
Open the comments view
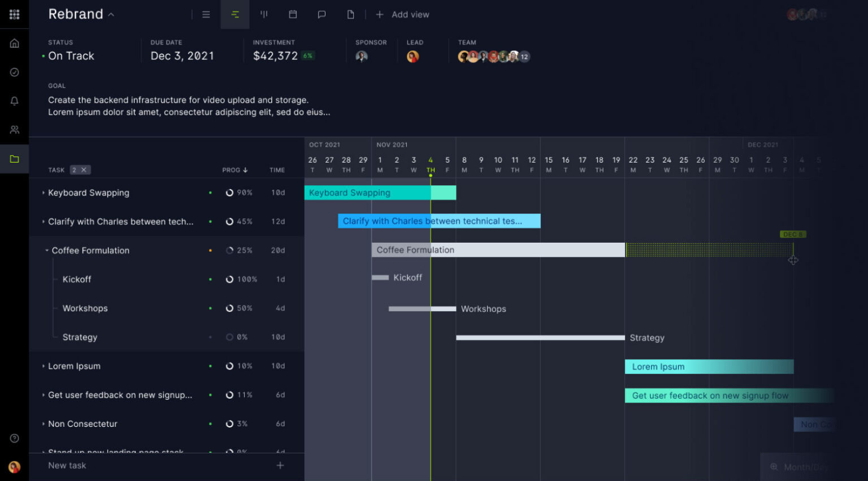322,15
